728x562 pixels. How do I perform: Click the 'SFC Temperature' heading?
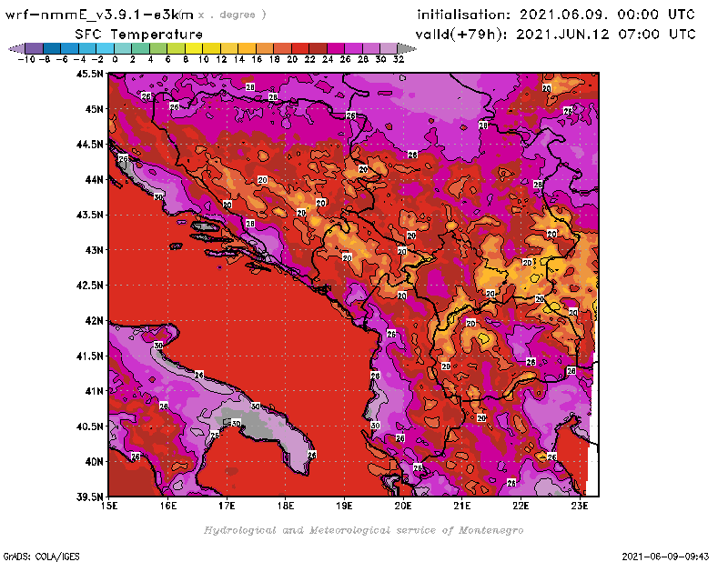click(x=139, y=35)
